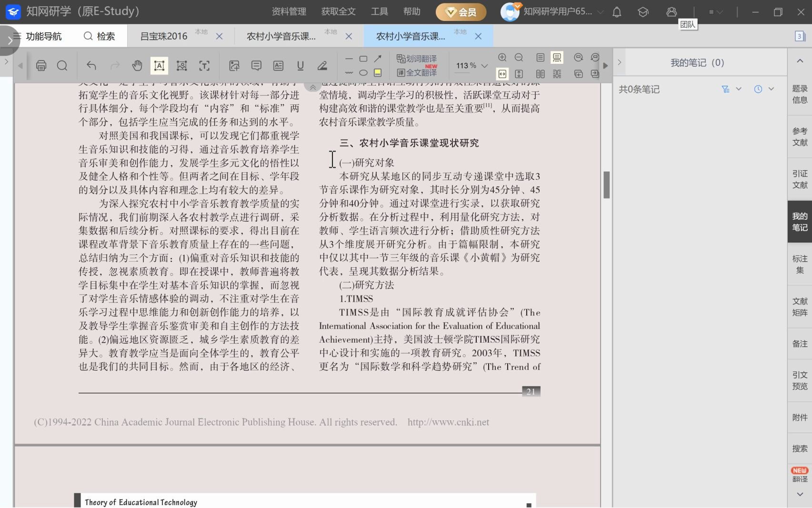Select the arrow drawing tool
This screenshot has height=508, width=812.
[378, 59]
